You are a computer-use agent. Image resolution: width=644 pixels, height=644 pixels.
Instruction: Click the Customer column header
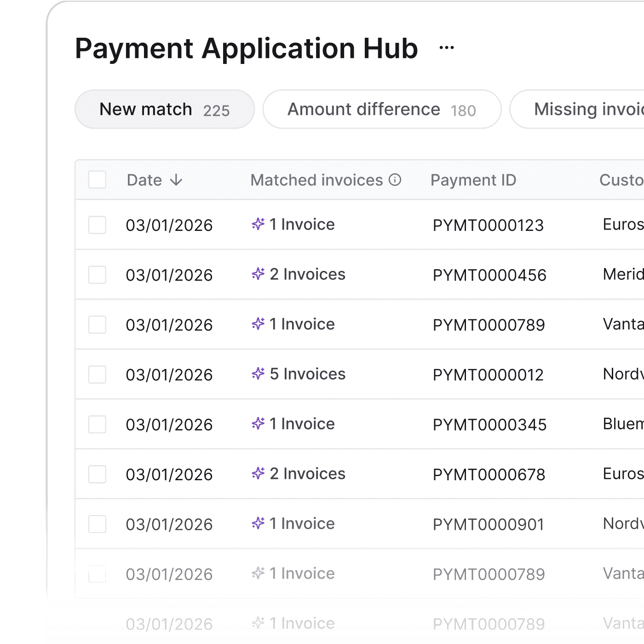pyautogui.click(x=621, y=180)
